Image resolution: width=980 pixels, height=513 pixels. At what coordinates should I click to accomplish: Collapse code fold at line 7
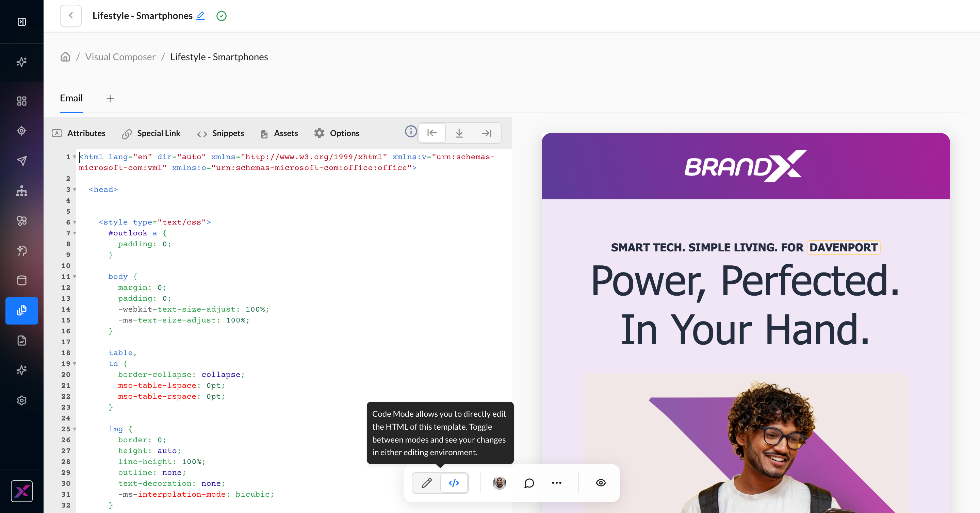[75, 233]
